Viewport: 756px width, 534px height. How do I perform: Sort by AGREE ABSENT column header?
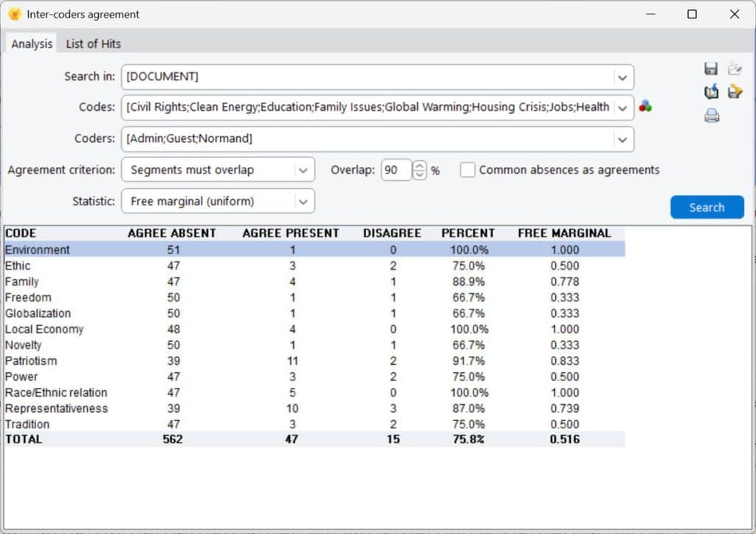(x=171, y=233)
